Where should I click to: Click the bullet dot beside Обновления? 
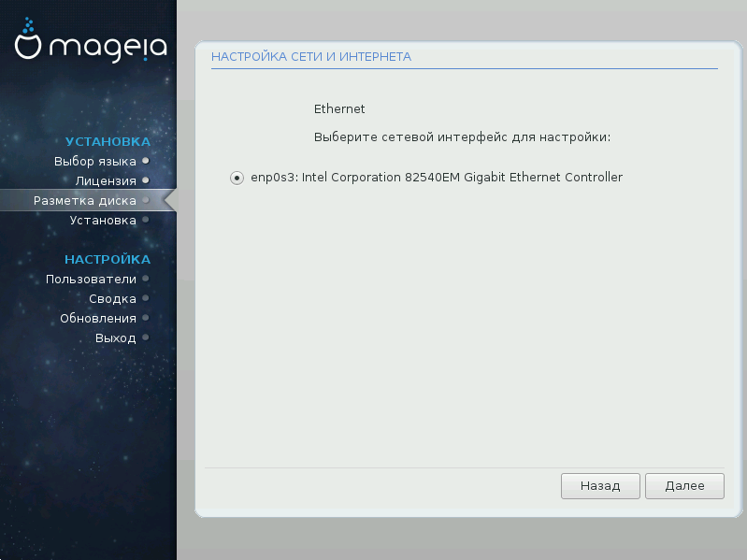coord(145,318)
